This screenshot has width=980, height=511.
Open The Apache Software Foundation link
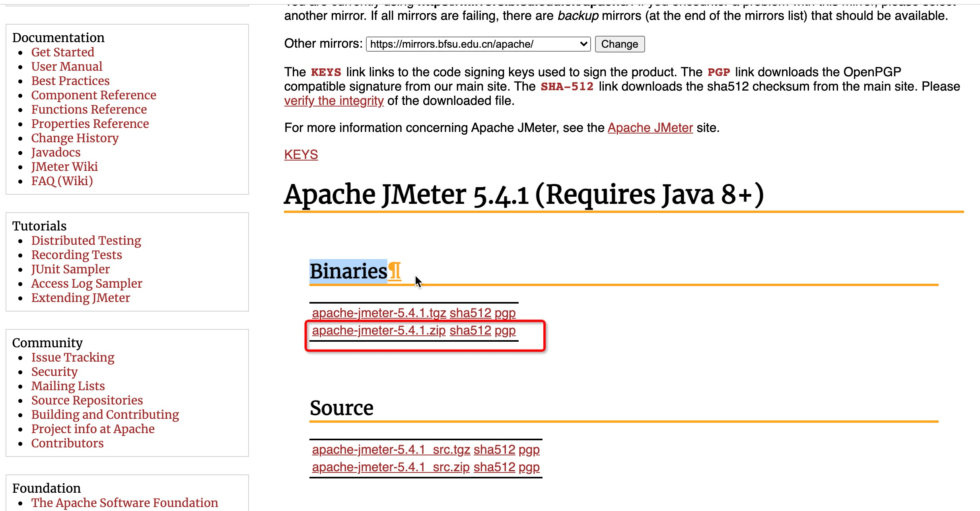coord(124,503)
